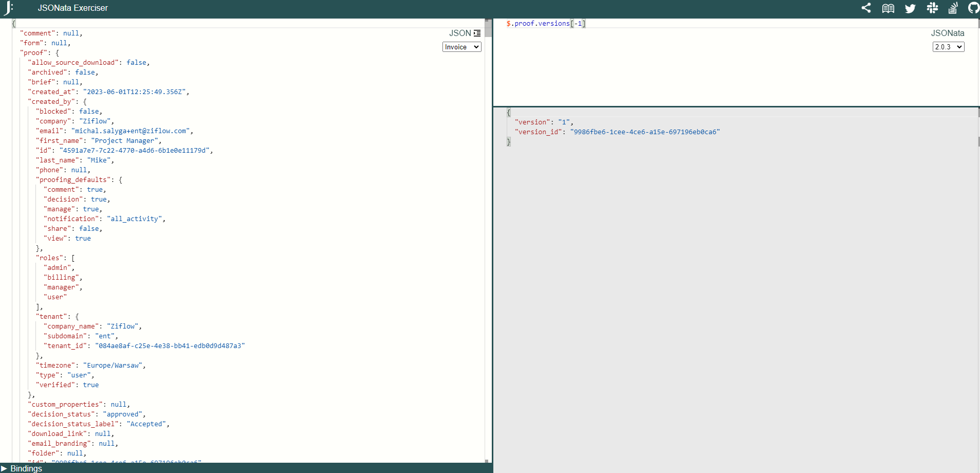Open the GitHub icon

(973, 8)
